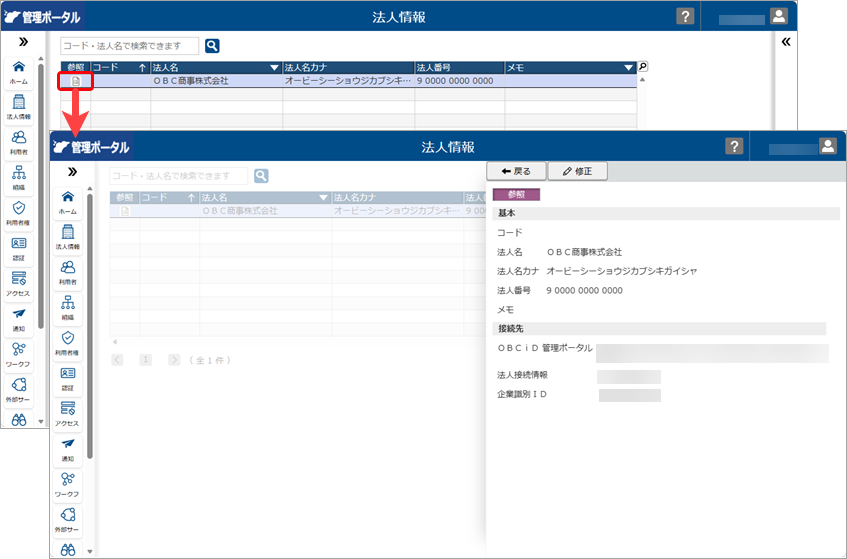Click 企業識別ＩＤ label in detail panel
The image size is (847, 559).
(x=522, y=394)
